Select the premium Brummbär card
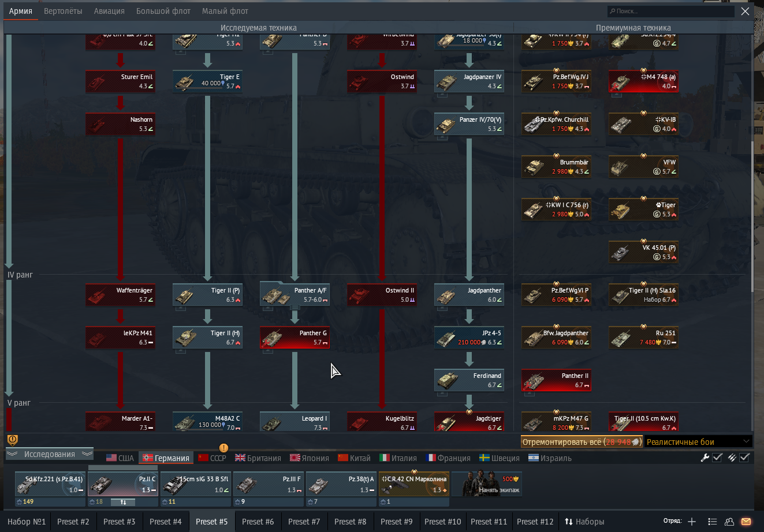Viewport: 764px width, 532px height. point(556,167)
